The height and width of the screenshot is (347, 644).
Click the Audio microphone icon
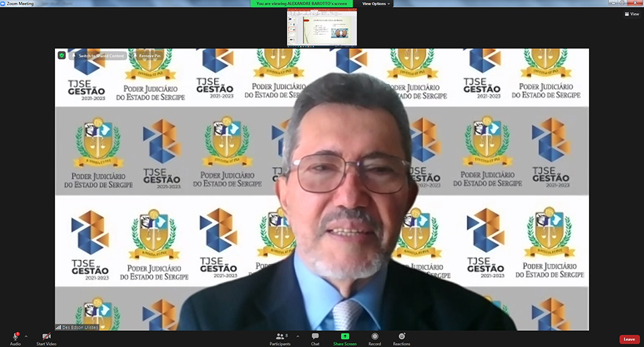(x=15, y=336)
